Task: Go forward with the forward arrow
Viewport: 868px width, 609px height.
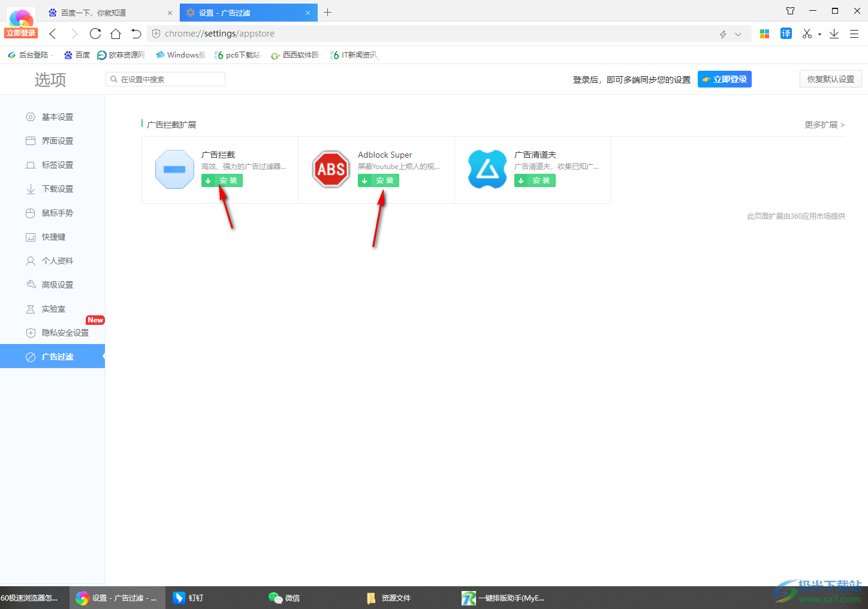Action: [74, 34]
